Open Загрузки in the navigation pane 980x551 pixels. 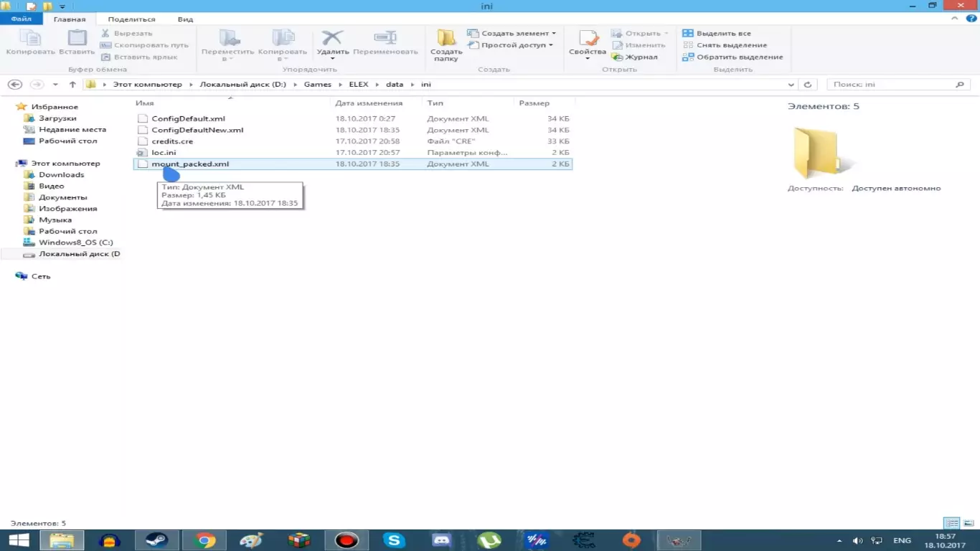(57, 118)
